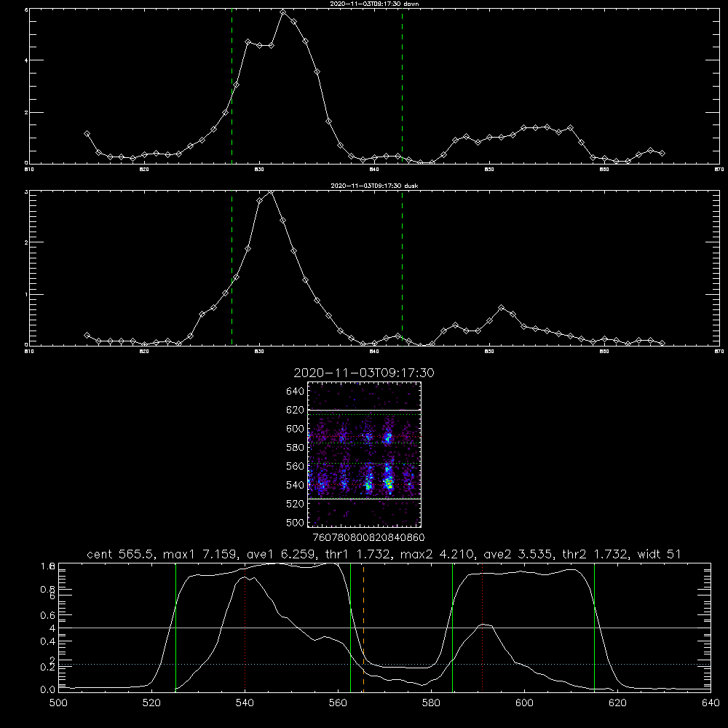The image size is (728, 728).
Task: Click the orange dashed center line marker
Action: pyautogui.click(x=363, y=628)
